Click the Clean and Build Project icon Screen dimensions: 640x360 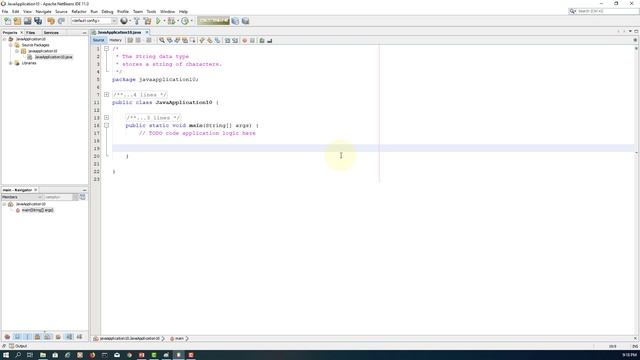(147, 21)
